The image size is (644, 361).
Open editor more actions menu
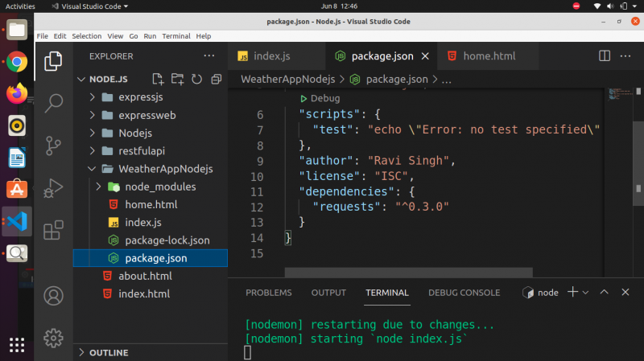click(x=625, y=55)
